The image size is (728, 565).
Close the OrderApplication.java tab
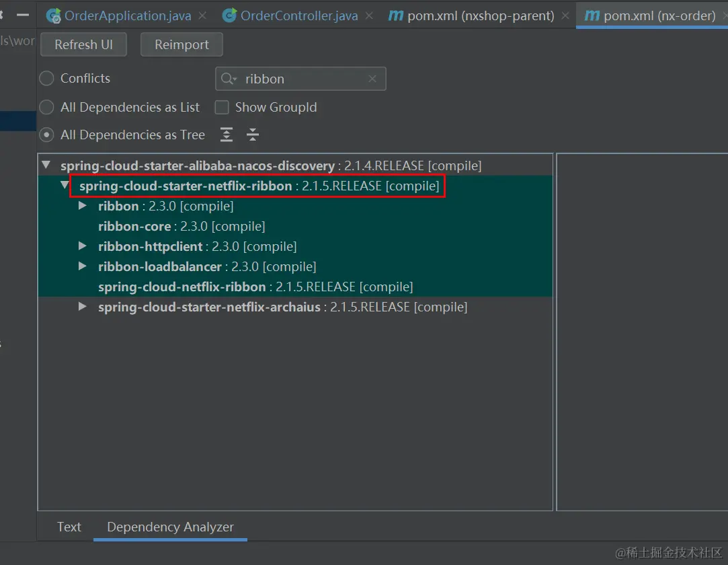tap(202, 15)
